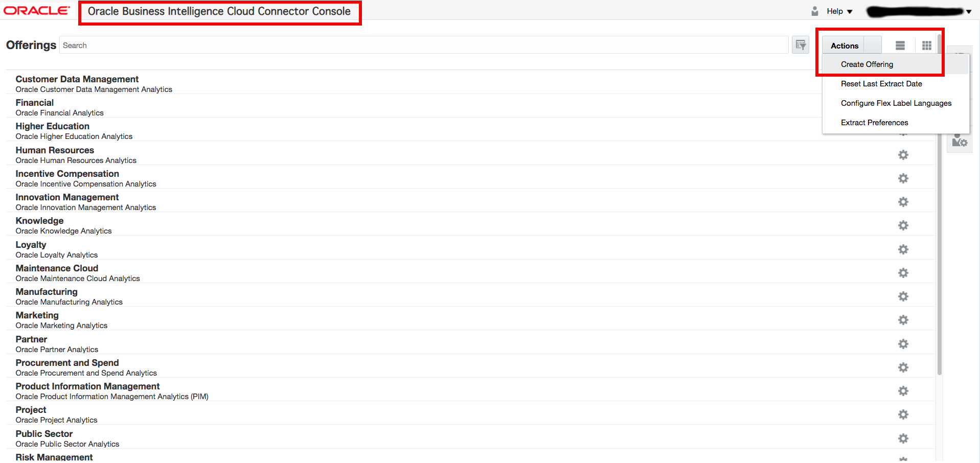Select the Loyalty offering title
The height and width of the screenshot is (463, 980).
point(31,245)
